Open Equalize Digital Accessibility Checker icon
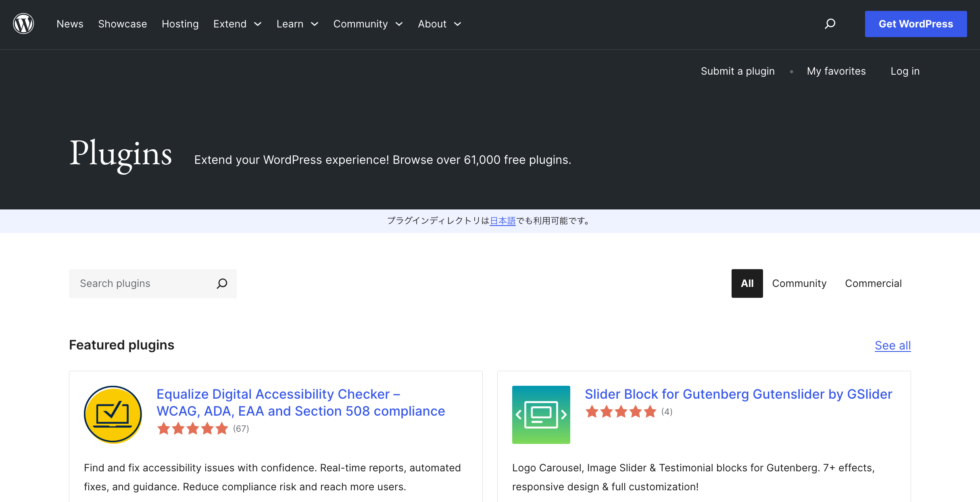 (x=113, y=414)
